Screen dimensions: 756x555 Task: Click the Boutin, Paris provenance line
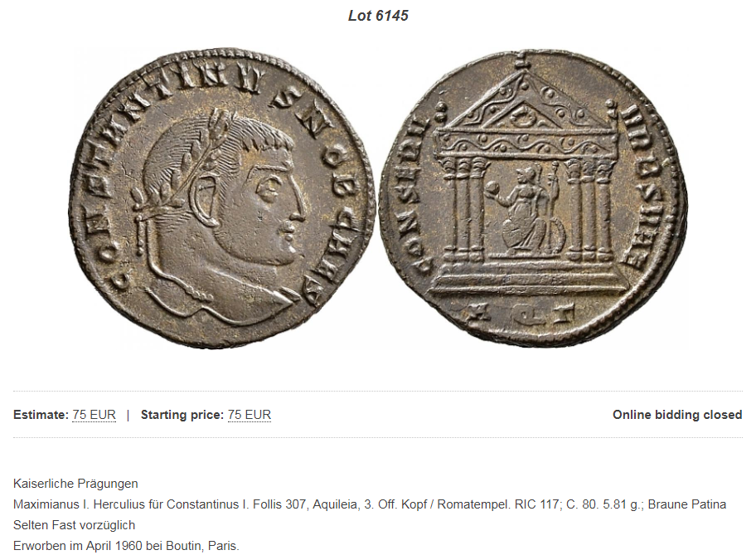(126, 546)
